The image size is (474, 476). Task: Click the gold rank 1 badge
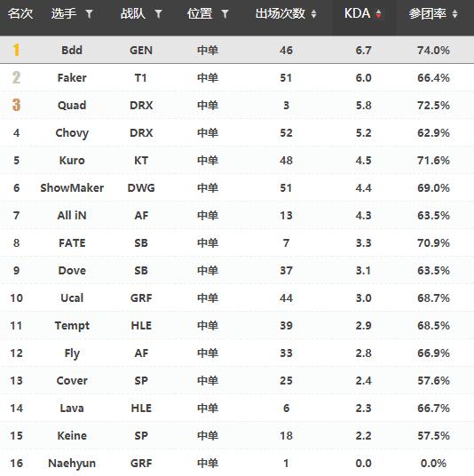coord(16,50)
